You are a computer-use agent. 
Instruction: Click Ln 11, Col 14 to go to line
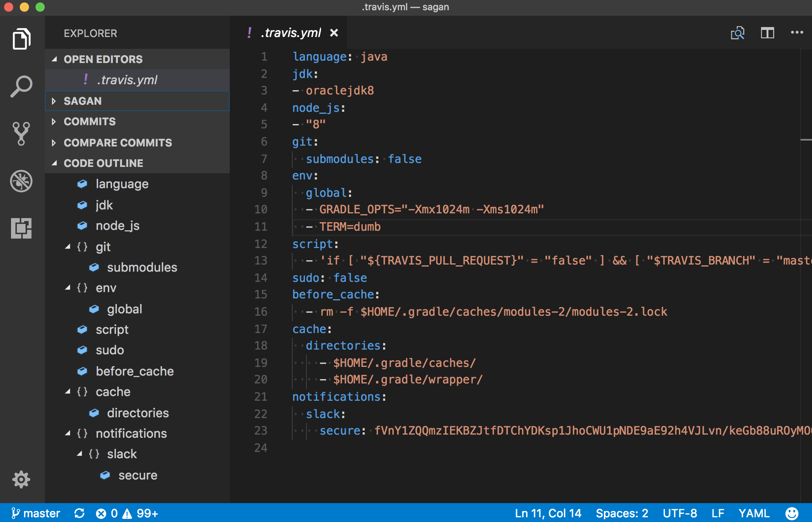tap(548, 513)
